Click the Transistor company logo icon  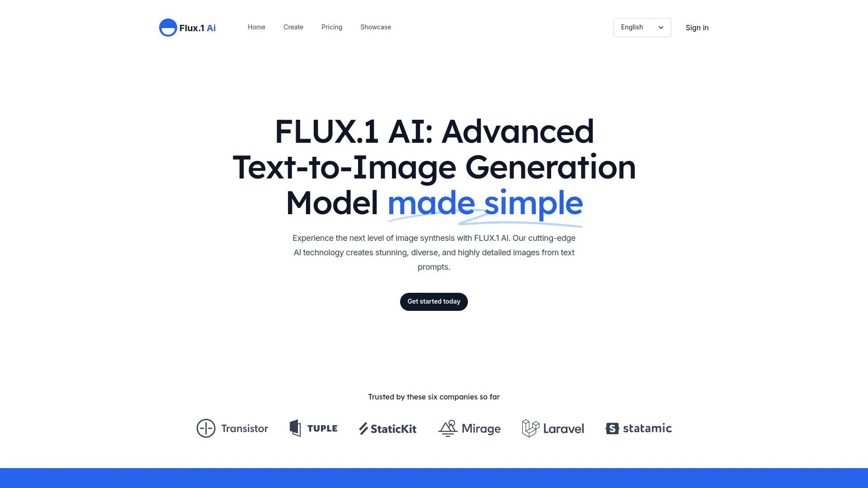click(x=206, y=428)
